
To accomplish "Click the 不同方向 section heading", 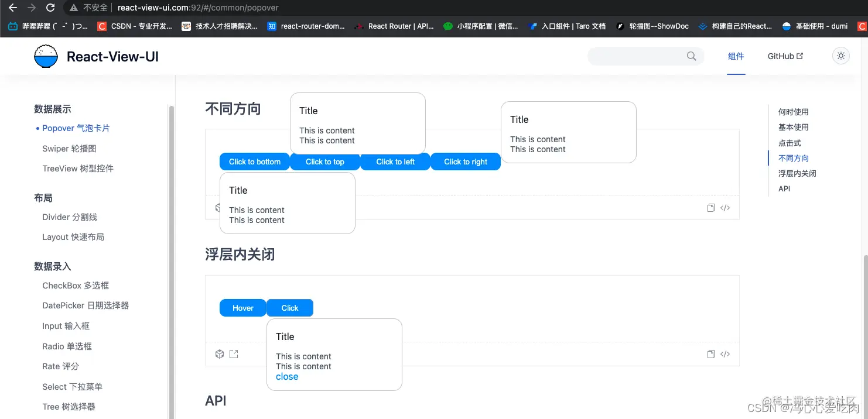I will click(233, 109).
